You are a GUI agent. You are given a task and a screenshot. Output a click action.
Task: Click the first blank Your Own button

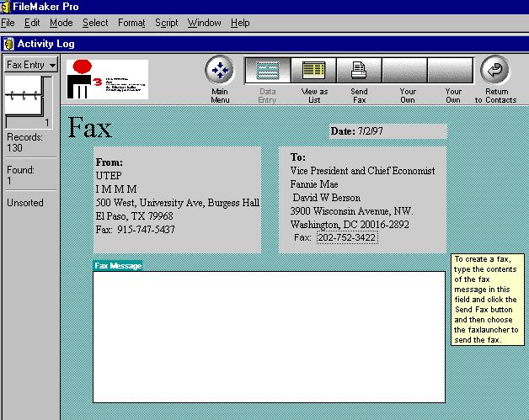click(405, 70)
